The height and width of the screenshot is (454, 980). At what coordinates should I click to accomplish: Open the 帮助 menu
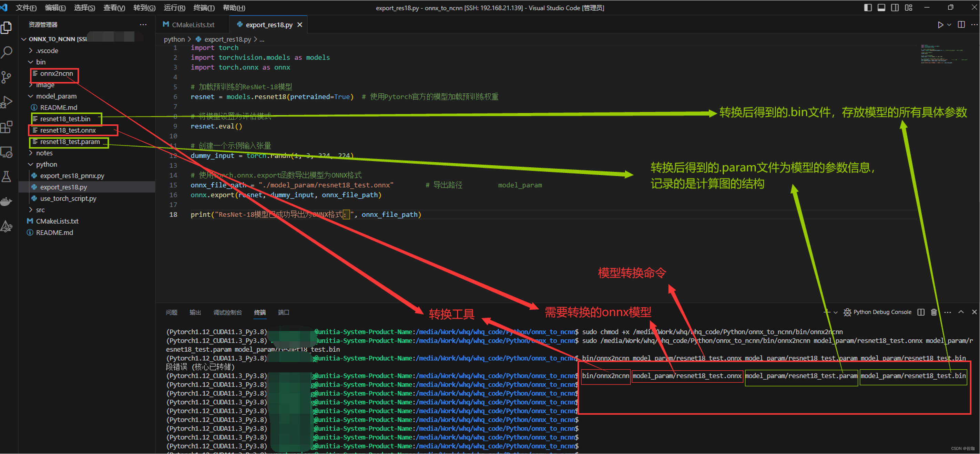(234, 8)
